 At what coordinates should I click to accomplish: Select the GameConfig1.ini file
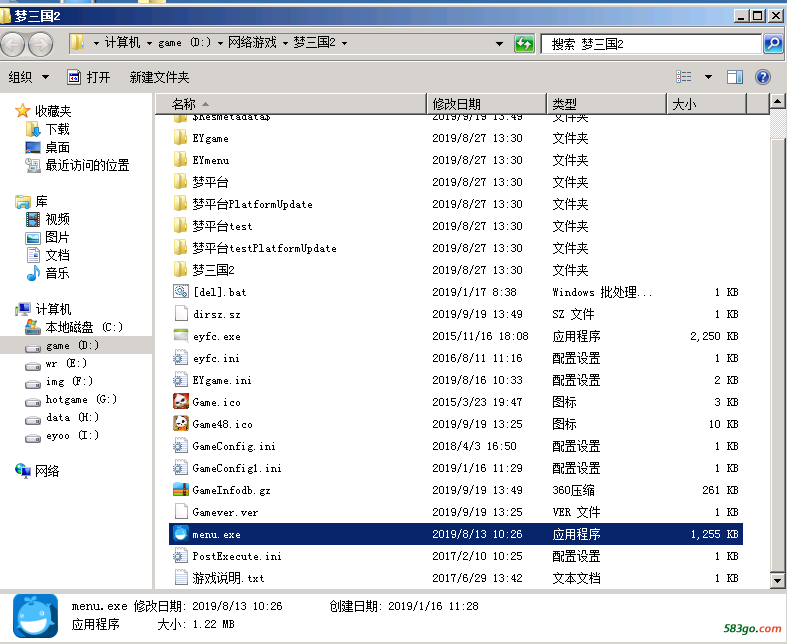click(x=456, y=468)
